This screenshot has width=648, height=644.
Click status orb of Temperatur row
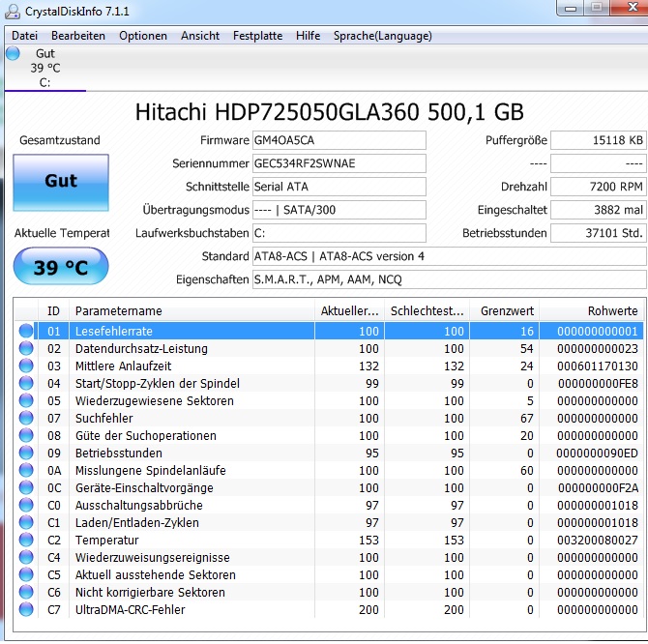pyautogui.click(x=26, y=540)
